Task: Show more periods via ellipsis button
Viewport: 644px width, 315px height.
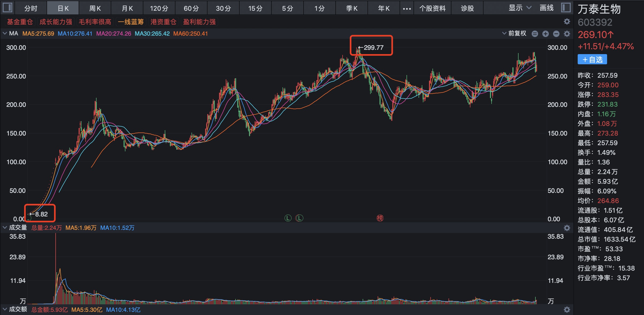Action: coord(407,9)
